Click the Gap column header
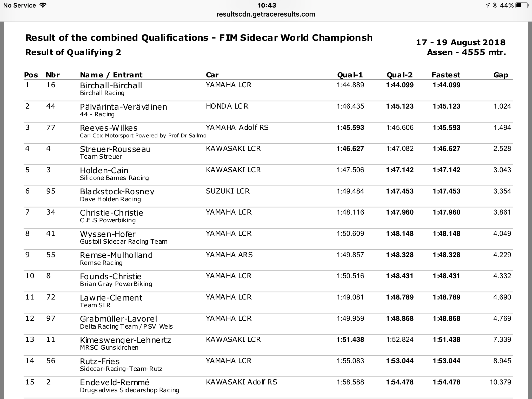 point(501,75)
